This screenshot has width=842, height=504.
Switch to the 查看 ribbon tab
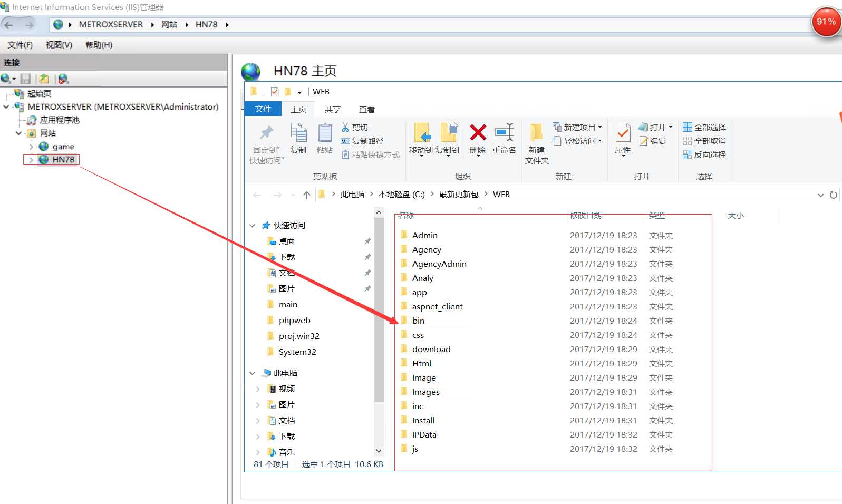pyautogui.click(x=367, y=110)
